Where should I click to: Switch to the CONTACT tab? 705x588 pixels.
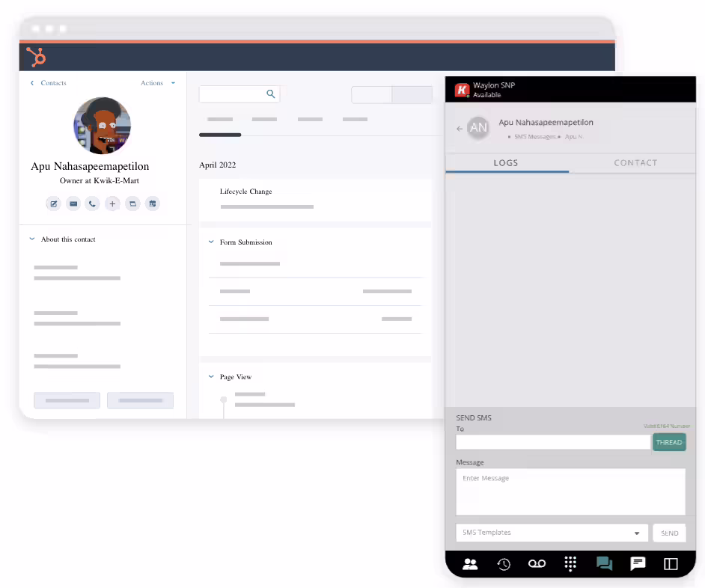pos(635,163)
